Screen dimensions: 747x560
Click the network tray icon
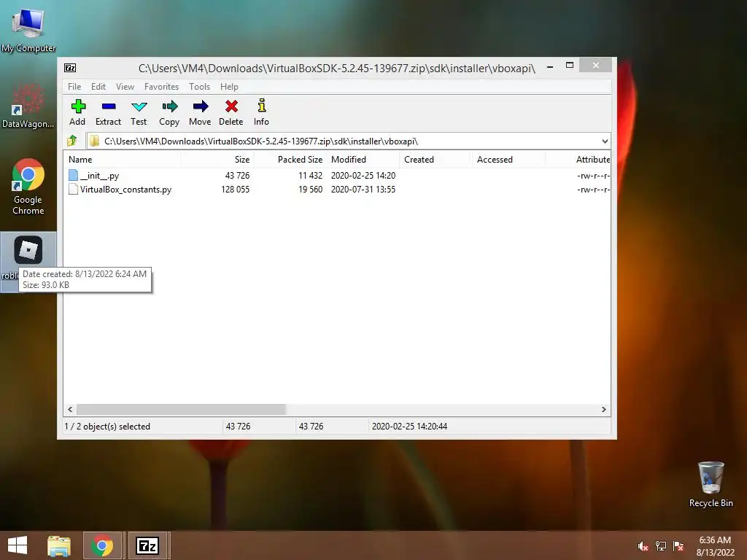(661, 546)
